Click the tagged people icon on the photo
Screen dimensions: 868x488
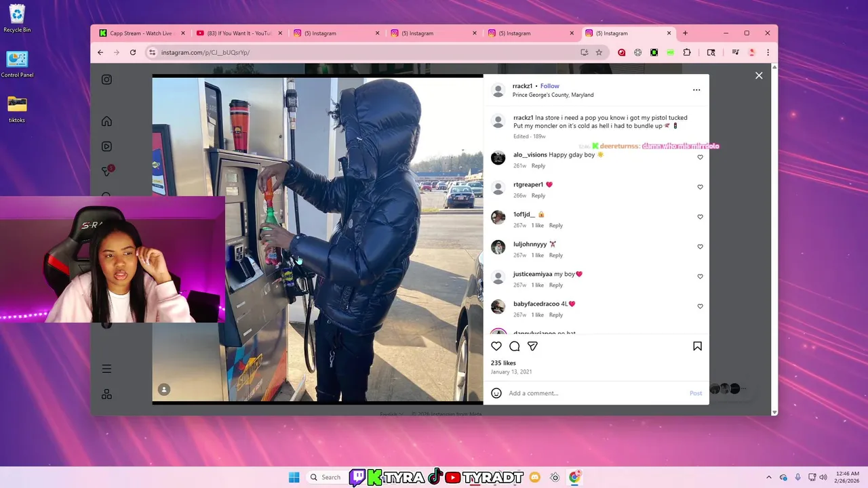tap(163, 389)
